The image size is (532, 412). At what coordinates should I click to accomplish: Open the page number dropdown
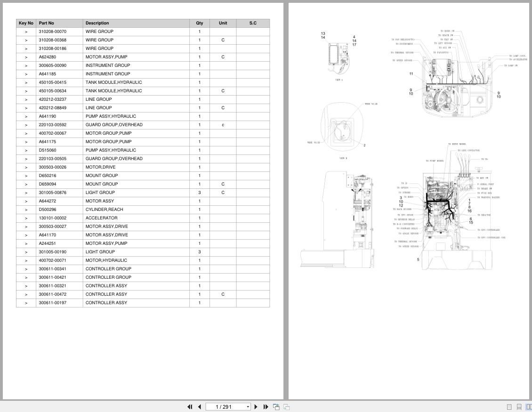pyautogui.click(x=248, y=407)
